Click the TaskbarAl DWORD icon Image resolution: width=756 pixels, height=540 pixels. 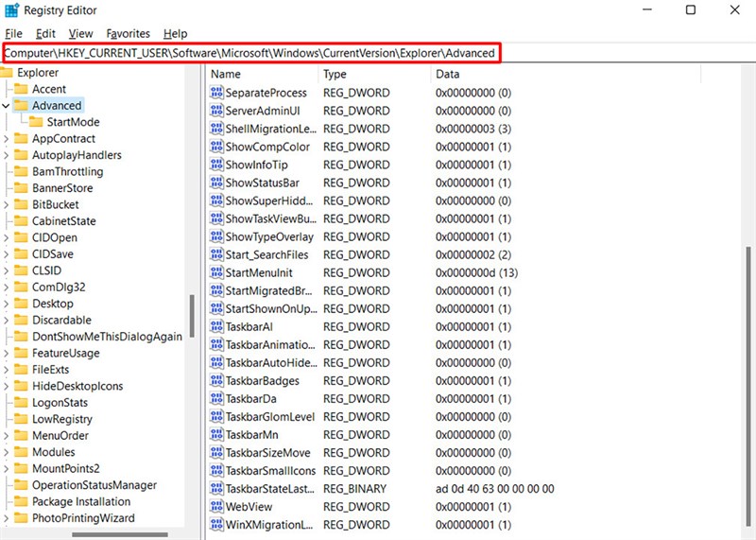pos(216,326)
